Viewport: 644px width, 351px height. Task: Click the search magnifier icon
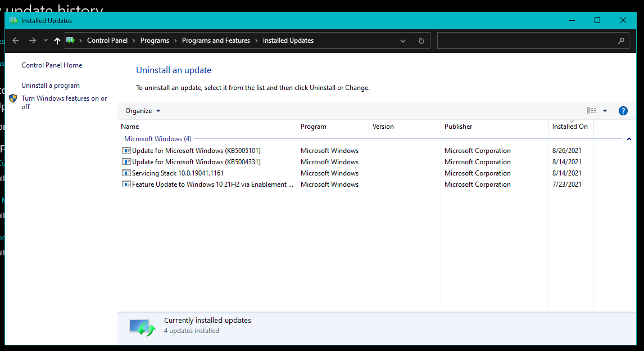tap(621, 40)
